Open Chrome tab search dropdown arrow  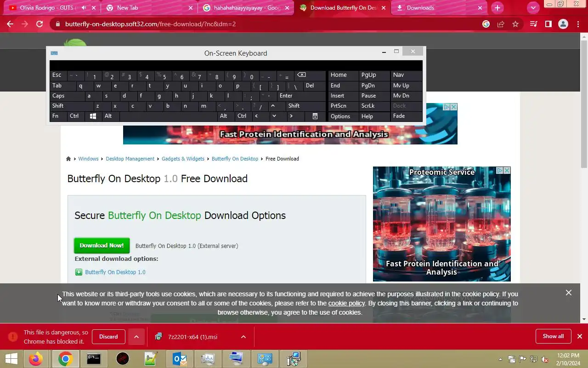click(533, 8)
